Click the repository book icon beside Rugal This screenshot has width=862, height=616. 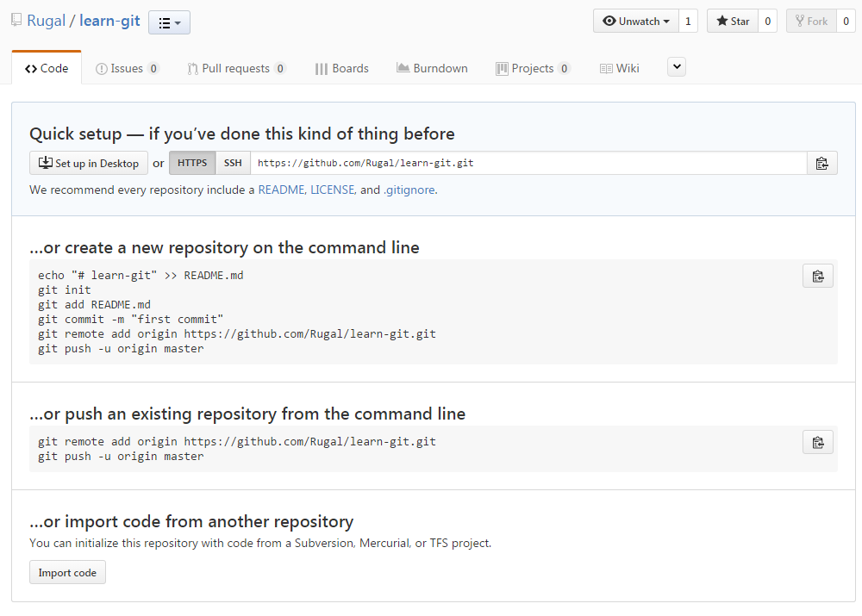(16, 21)
